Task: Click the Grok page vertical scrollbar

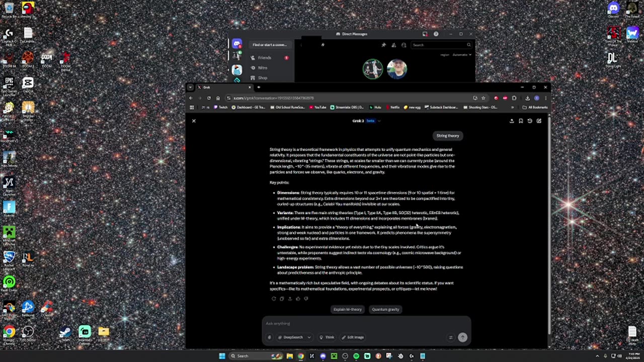Action: pyautogui.click(x=549, y=224)
